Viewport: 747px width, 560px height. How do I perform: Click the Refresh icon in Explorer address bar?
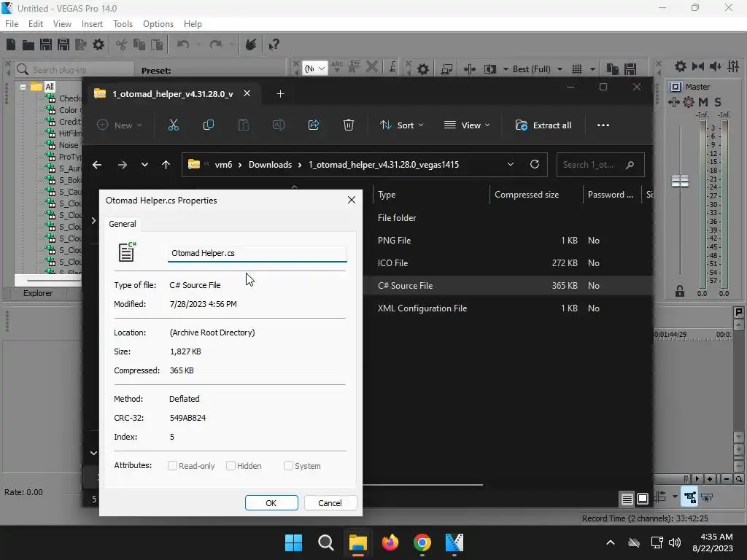(535, 164)
